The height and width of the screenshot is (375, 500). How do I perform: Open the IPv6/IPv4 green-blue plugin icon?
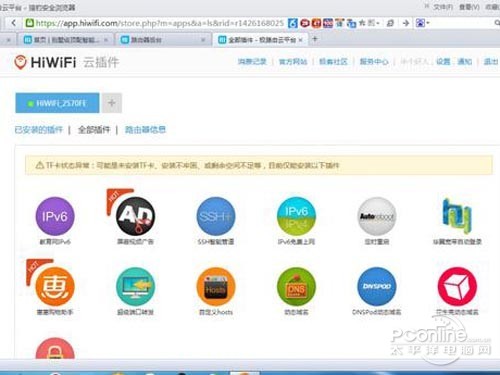point(296,216)
